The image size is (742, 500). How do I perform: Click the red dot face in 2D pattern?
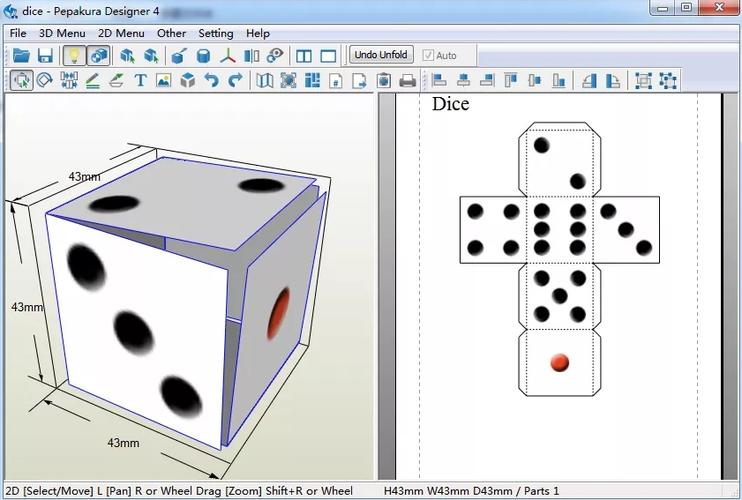[x=560, y=362]
